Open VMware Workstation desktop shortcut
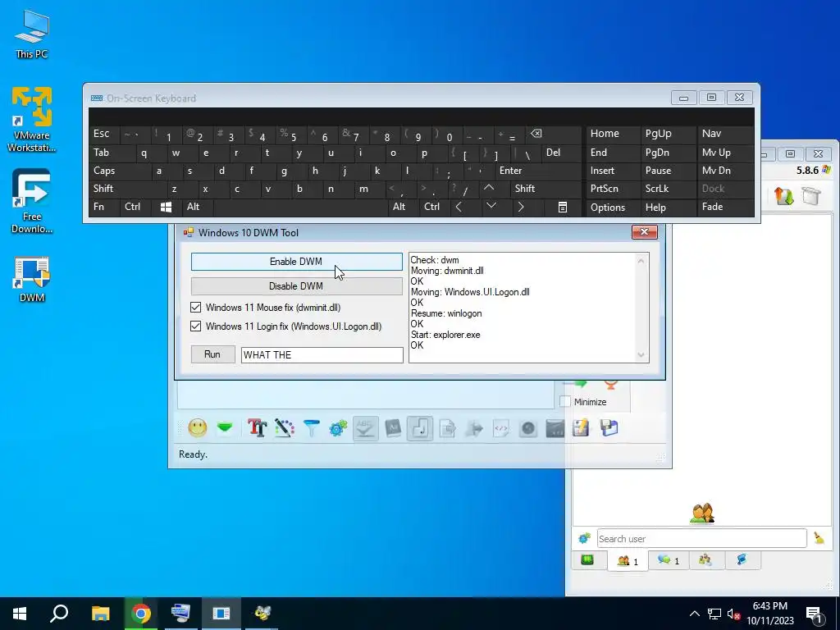The height and width of the screenshot is (630, 840). (x=32, y=119)
